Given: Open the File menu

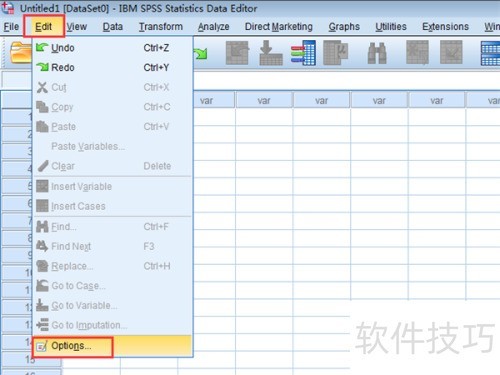Looking at the screenshot, I should (11, 27).
